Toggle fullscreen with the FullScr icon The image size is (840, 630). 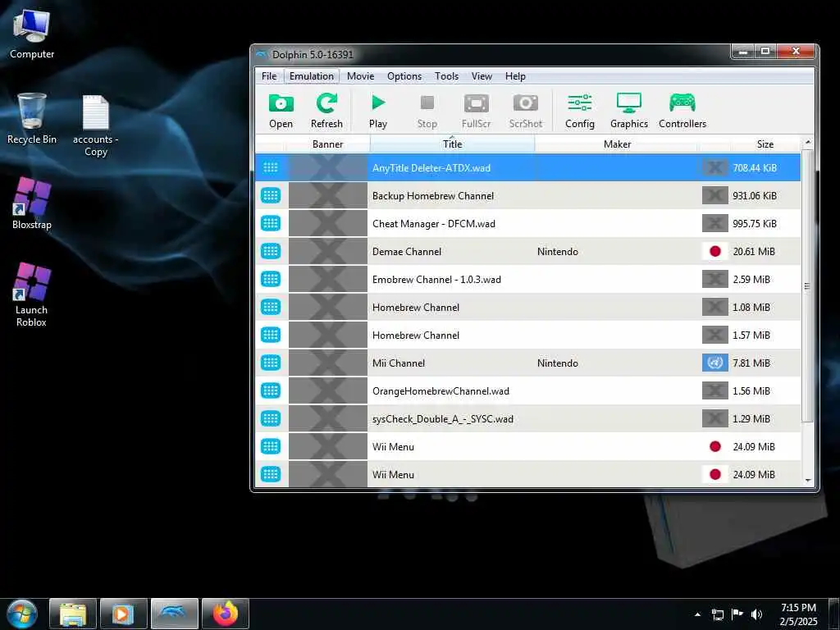click(476, 111)
